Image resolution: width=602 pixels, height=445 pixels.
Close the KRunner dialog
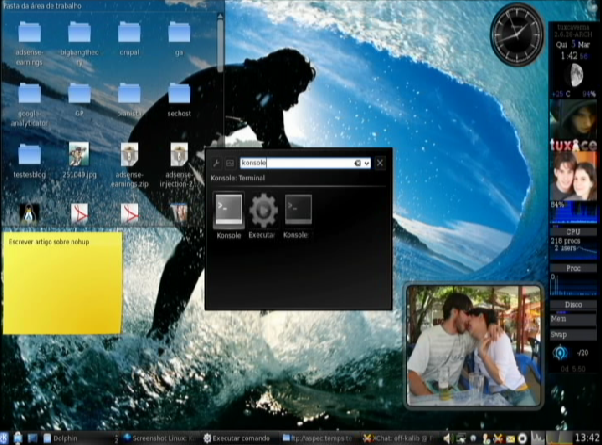(x=380, y=162)
